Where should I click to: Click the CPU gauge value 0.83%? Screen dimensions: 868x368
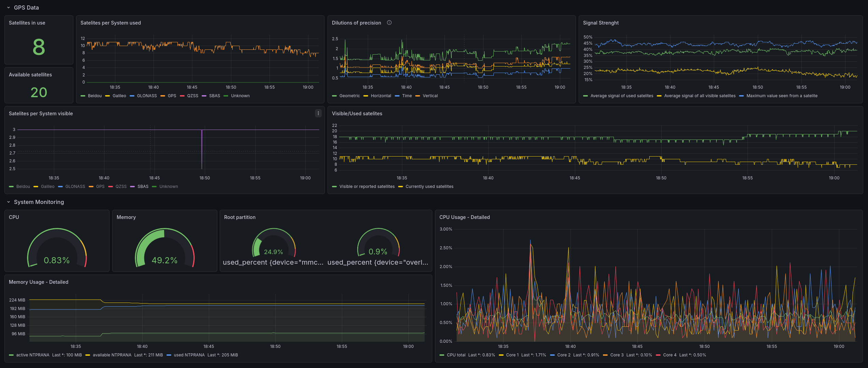57,261
